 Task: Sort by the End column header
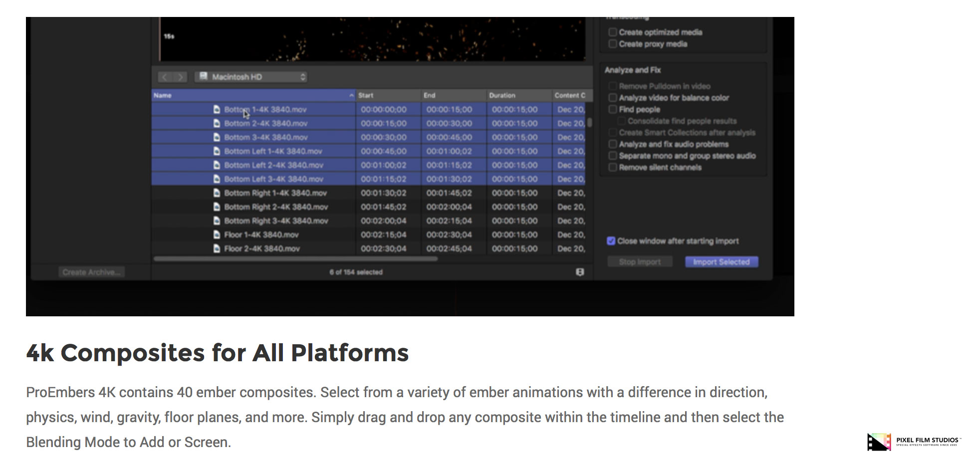[454, 95]
